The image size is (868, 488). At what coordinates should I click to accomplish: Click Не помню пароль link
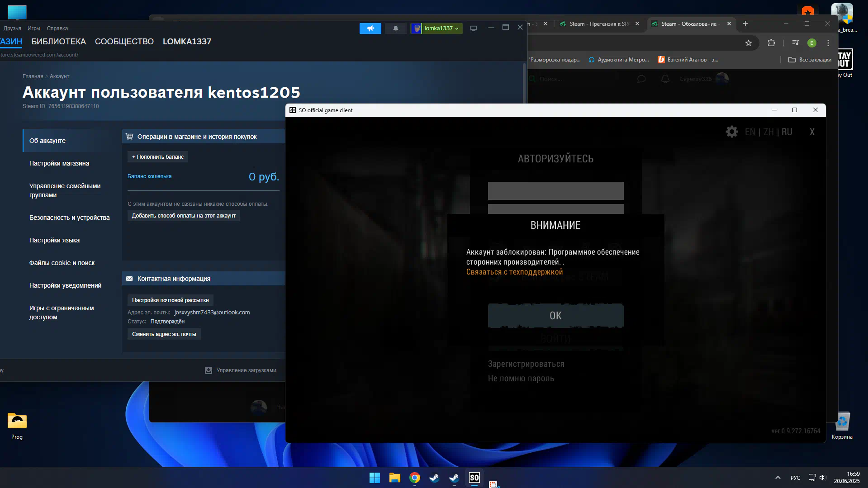click(521, 379)
